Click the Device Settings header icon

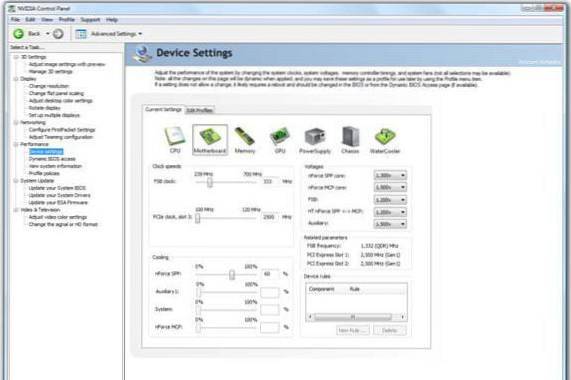142,54
